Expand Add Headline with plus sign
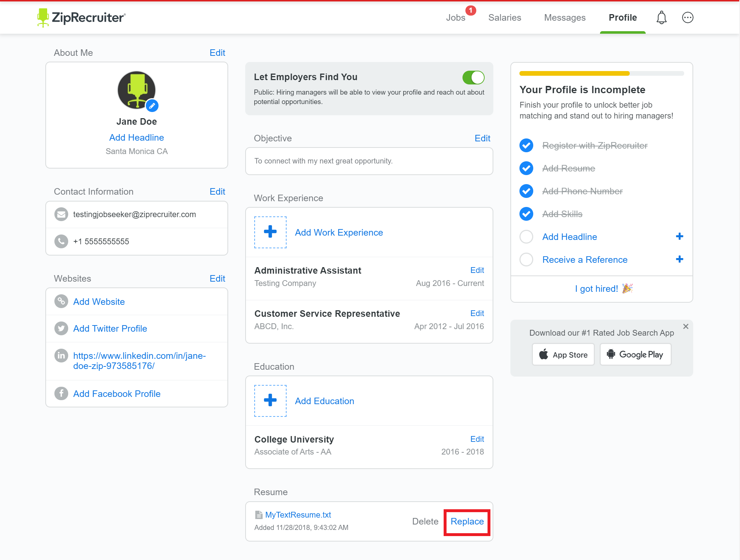Screen dimensions: 740x560 coord(679,236)
